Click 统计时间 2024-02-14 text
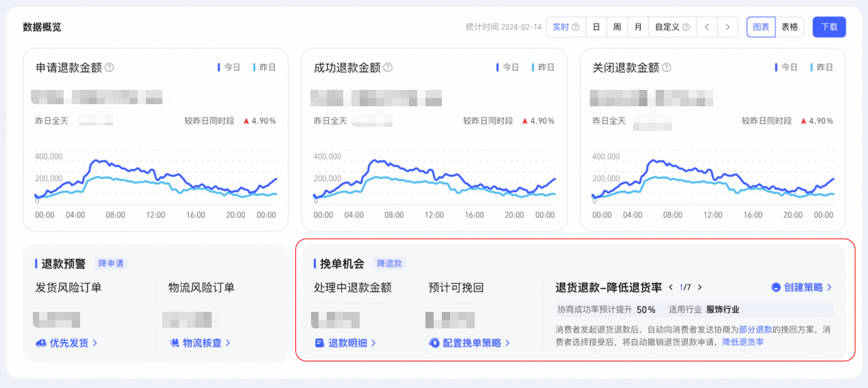 [x=504, y=27]
